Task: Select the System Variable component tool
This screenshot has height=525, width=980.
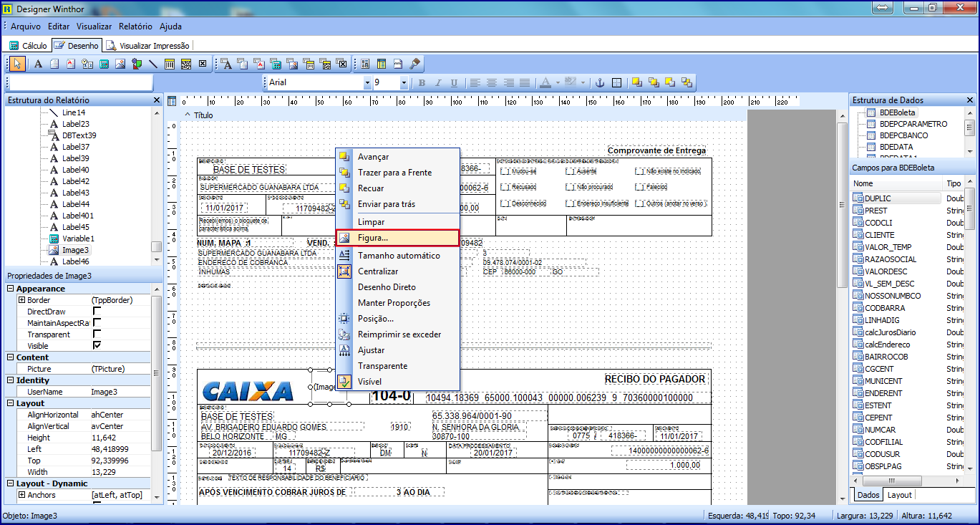Action: click(87, 64)
